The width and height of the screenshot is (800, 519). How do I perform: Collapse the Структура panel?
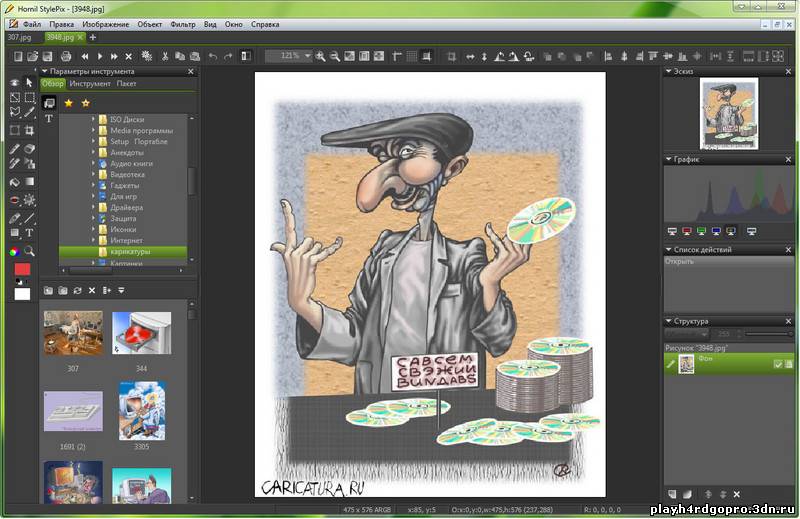click(x=668, y=321)
